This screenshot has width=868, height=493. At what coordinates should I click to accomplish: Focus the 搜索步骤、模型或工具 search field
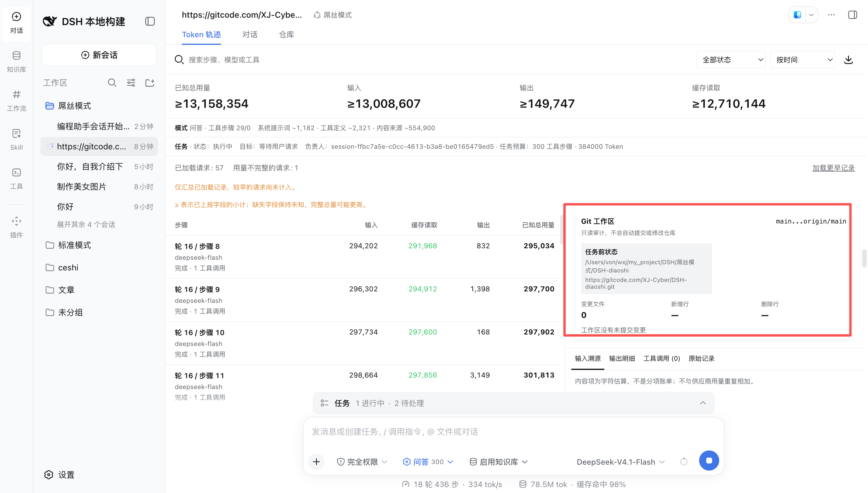click(433, 60)
